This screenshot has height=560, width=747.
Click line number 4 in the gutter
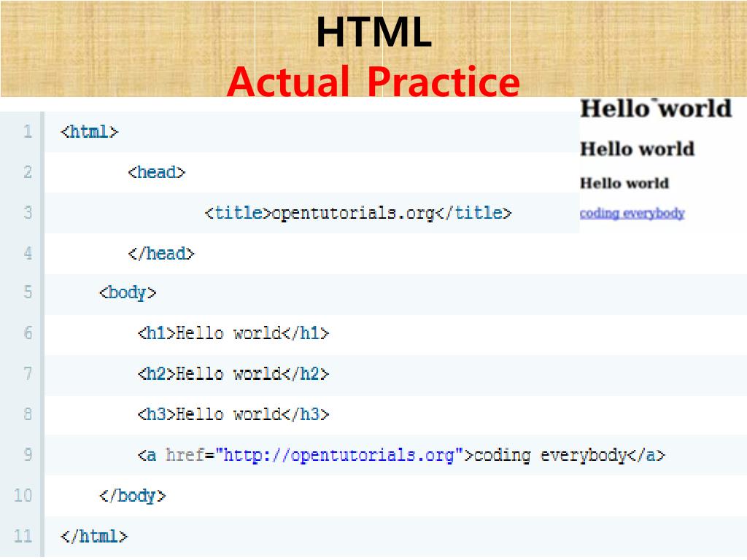[28, 253]
